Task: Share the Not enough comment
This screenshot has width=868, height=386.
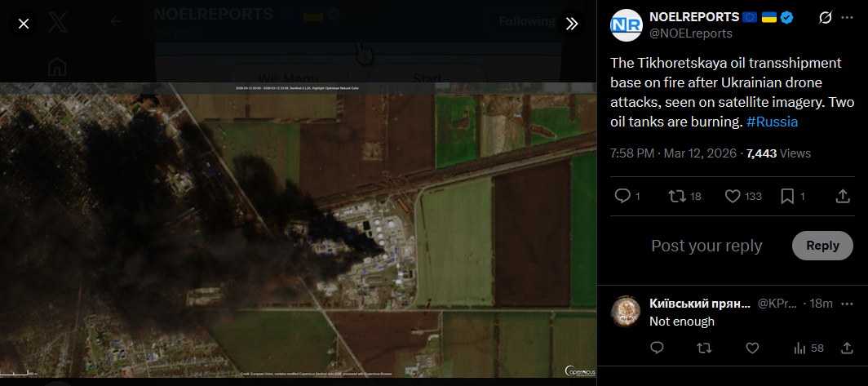Action: click(847, 348)
